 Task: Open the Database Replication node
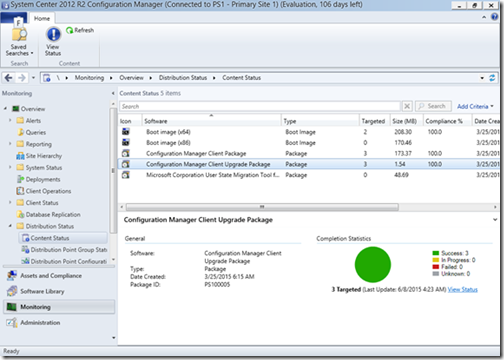49,214
